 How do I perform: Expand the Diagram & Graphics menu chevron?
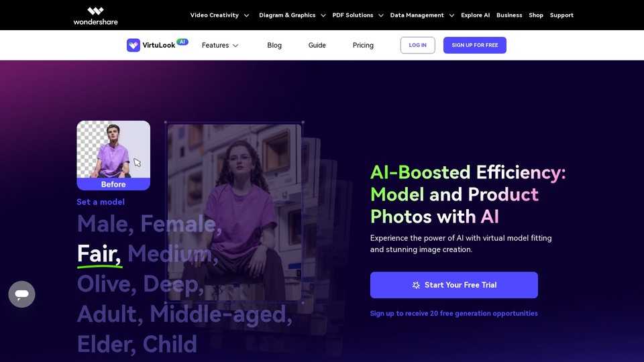point(323,15)
